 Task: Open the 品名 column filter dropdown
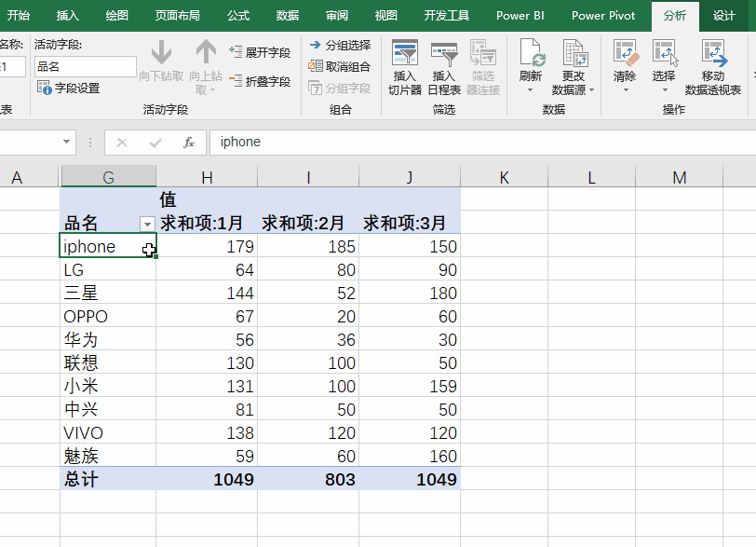147,225
